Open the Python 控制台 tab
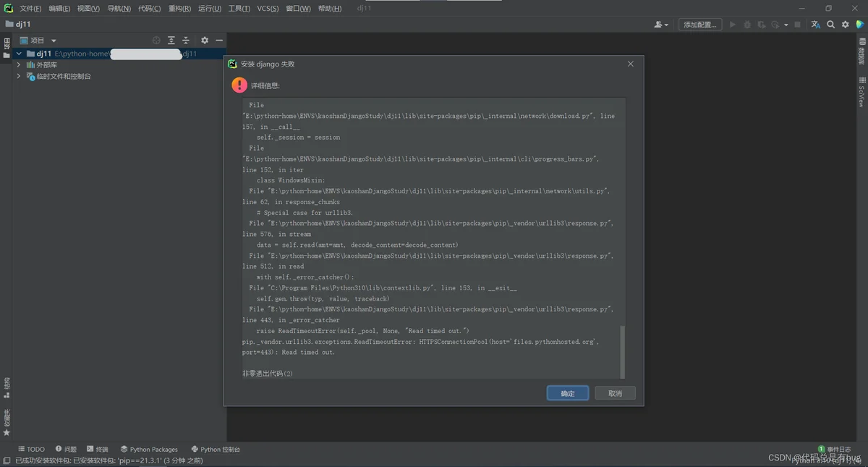This screenshot has width=868, height=467. click(x=215, y=449)
